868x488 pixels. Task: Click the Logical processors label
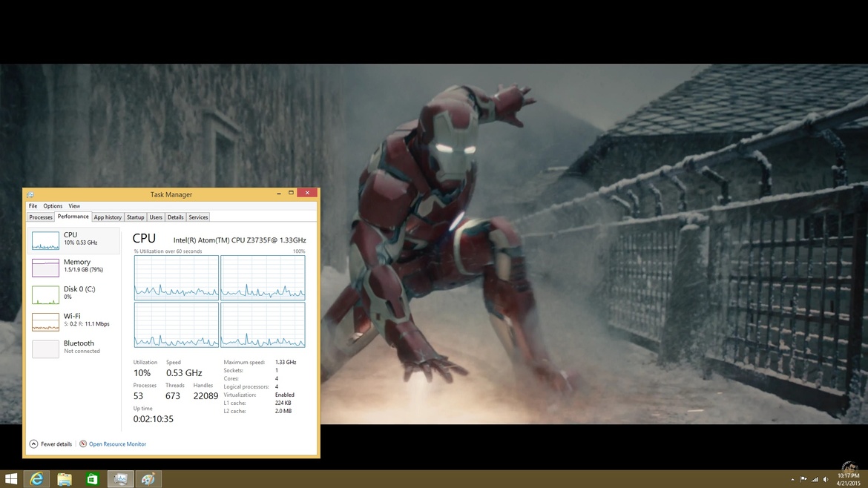point(246,386)
